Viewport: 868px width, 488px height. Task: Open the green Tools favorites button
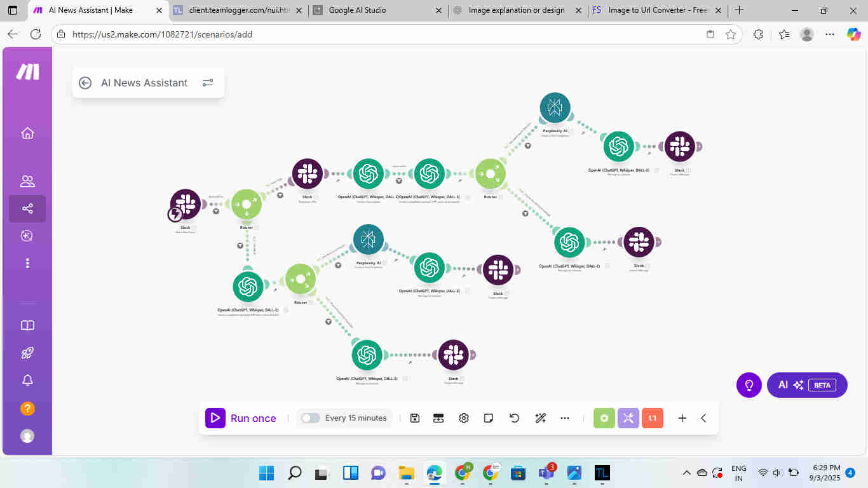[x=604, y=418]
